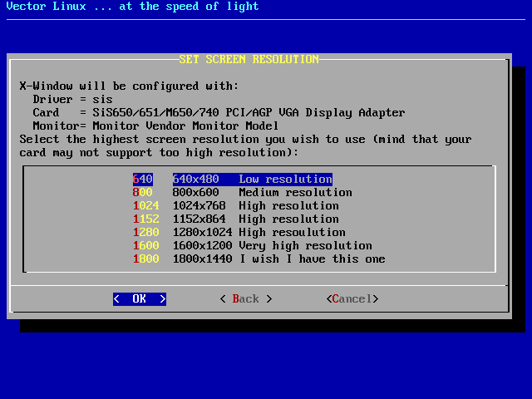Click the 800 tag label
Image resolution: width=532 pixels, height=399 pixels.
tap(142, 192)
